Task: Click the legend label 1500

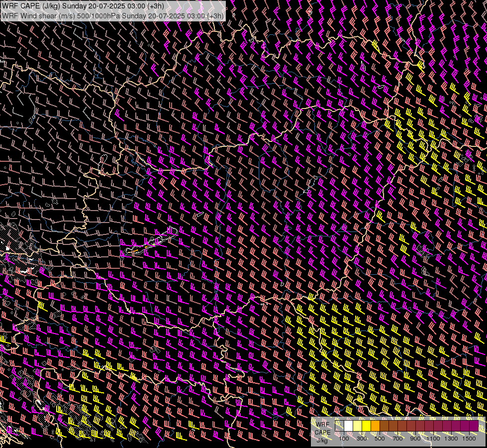Action: 469,439
